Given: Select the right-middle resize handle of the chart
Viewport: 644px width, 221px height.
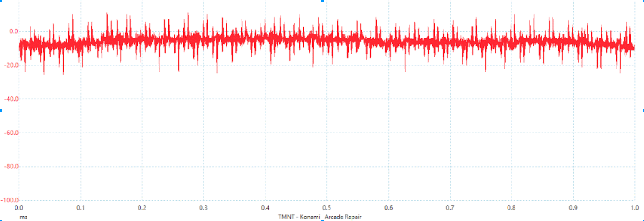Looking at the screenshot, I should [x=643, y=110].
